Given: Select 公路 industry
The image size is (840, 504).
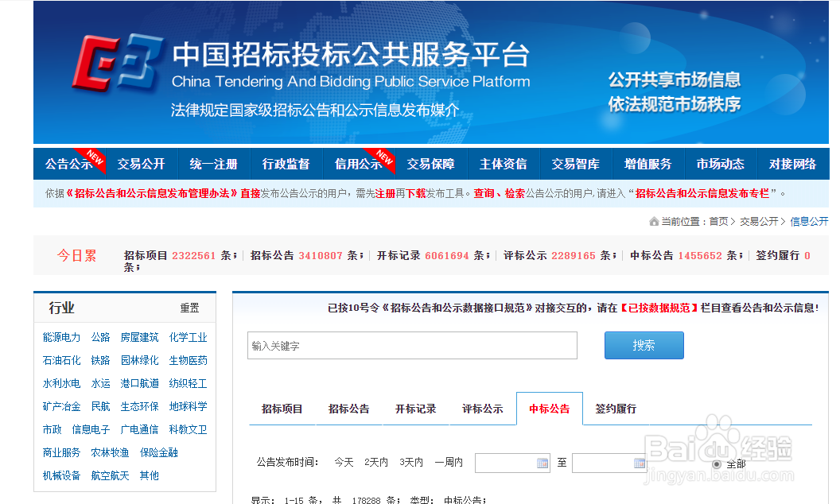Looking at the screenshot, I should (x=101, y=337).
